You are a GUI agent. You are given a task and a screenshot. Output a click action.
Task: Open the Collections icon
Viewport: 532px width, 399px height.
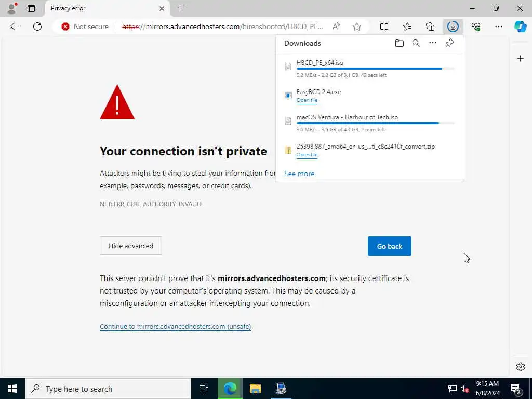pos(430,26)
